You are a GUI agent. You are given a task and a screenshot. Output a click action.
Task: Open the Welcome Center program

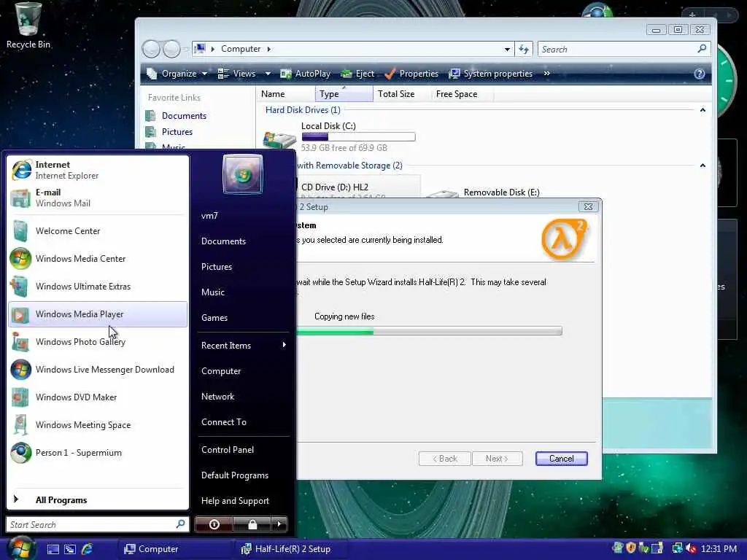tap(98, 231)
